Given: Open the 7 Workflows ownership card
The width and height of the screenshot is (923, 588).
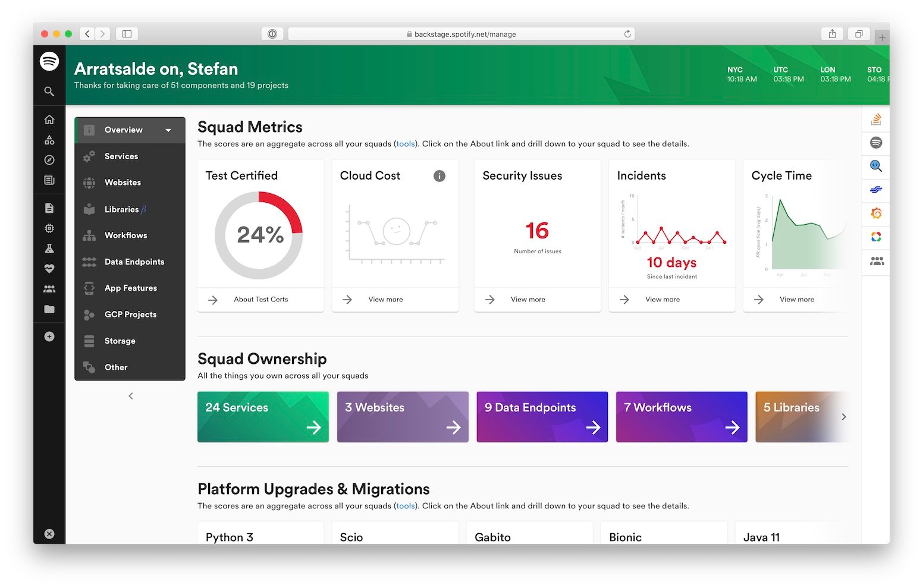Looking at the screenshot, I should click(682, 417).
